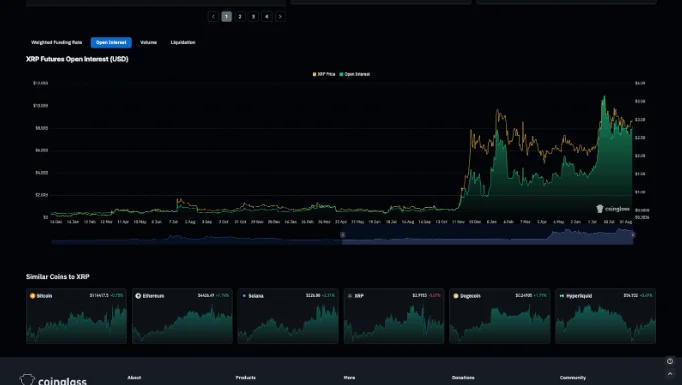Click the highlighted range area of the chart zoom bar
The width and height of the screenshot is (682, 385).
pyautogui.click(x=488, y=236)
